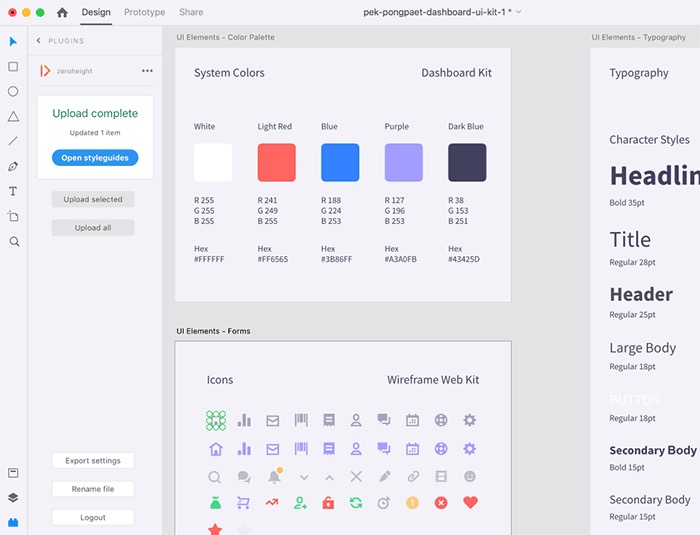Select the Purple color swatch

pyautogui.click(x=404, y=163)
